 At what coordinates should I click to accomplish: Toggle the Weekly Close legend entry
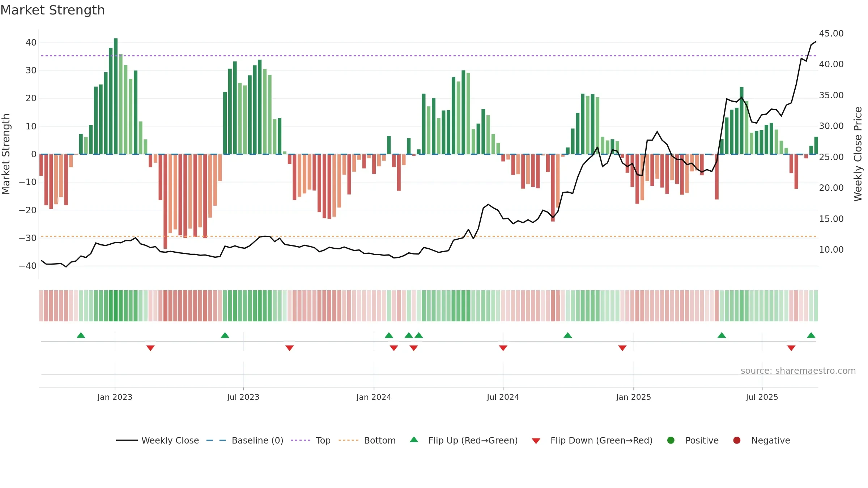point(157,440)
